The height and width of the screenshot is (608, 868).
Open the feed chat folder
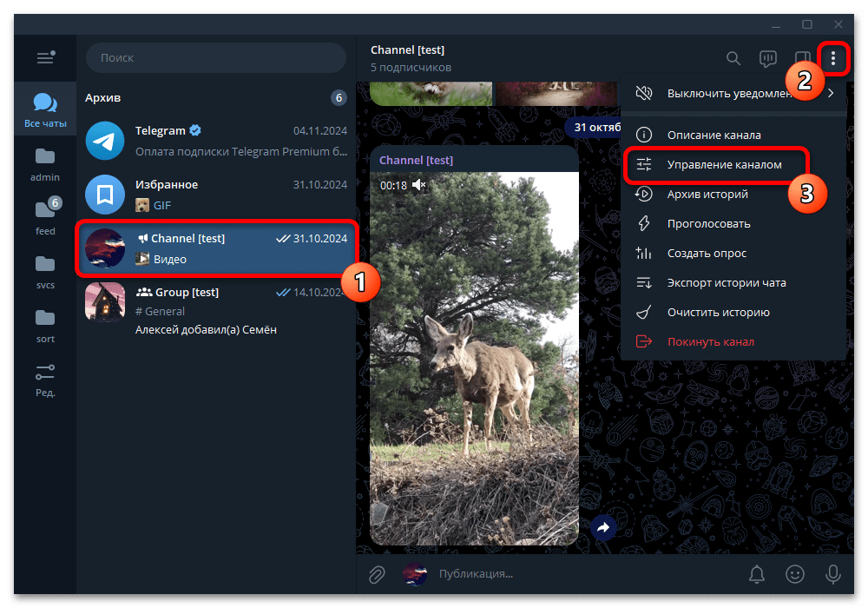pos(45,218)
